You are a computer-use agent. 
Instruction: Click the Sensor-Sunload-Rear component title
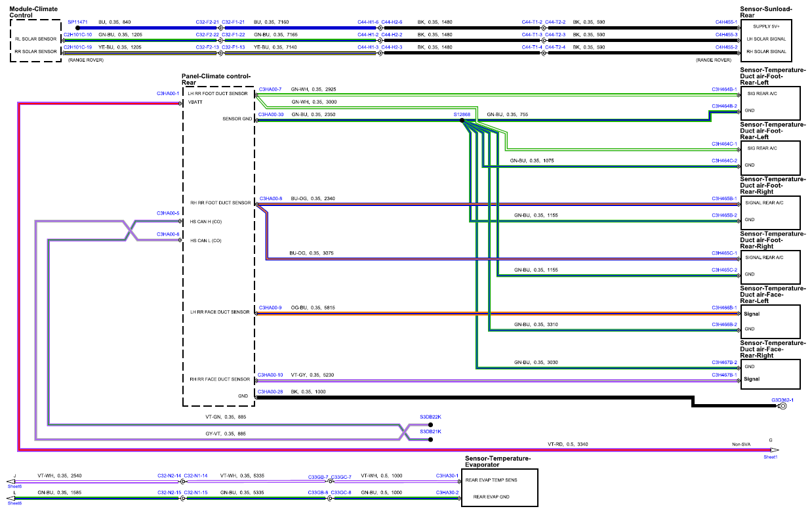click(x=766, y=12)
